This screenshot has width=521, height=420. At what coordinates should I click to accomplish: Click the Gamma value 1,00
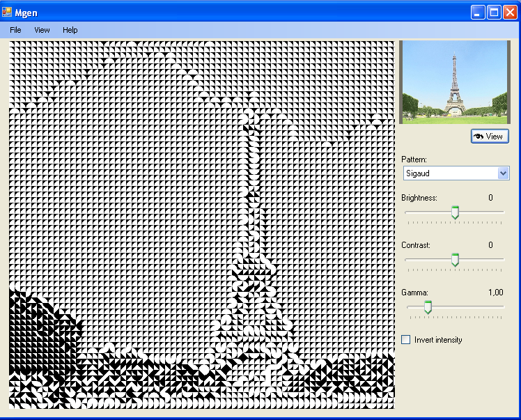496,293
